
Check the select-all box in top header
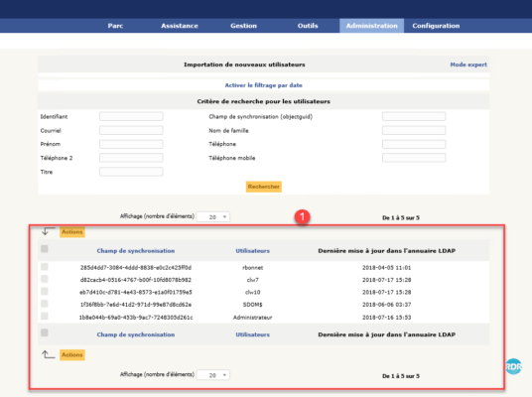[x=44, y=249]
